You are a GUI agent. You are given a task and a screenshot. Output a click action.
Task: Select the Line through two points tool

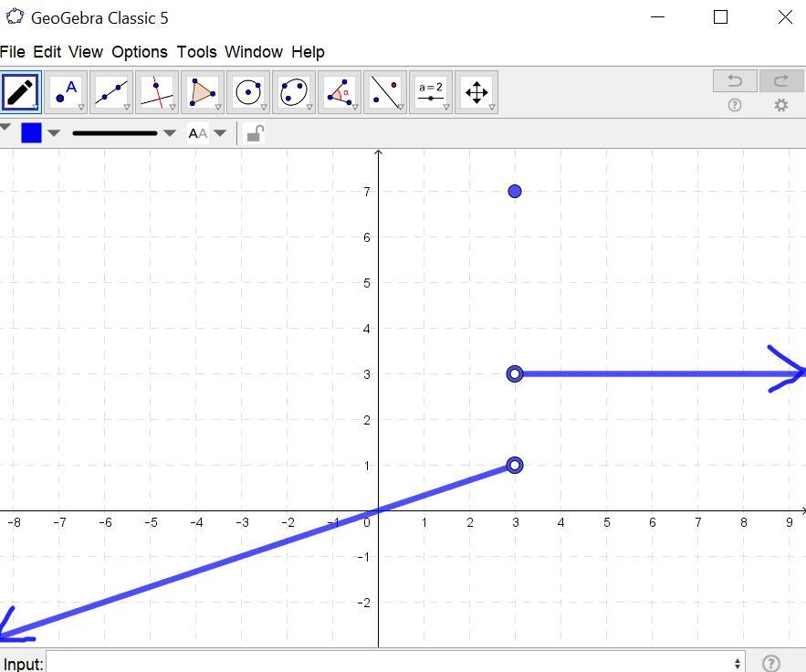[111, 92]
